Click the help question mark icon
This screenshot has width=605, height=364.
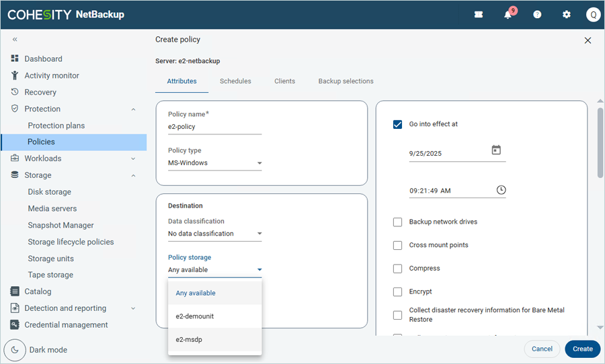pos(537,15)
